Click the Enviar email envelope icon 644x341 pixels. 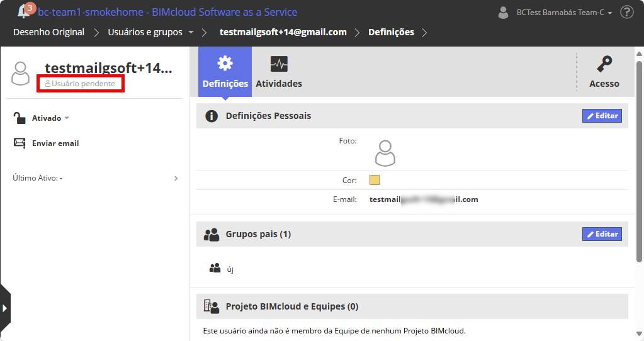click(x=20, y=143)
